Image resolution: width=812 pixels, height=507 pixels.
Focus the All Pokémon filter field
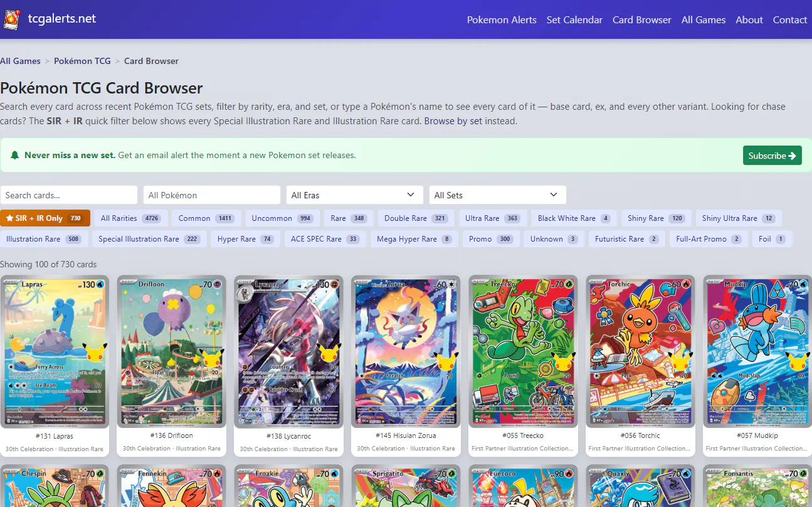212,195
